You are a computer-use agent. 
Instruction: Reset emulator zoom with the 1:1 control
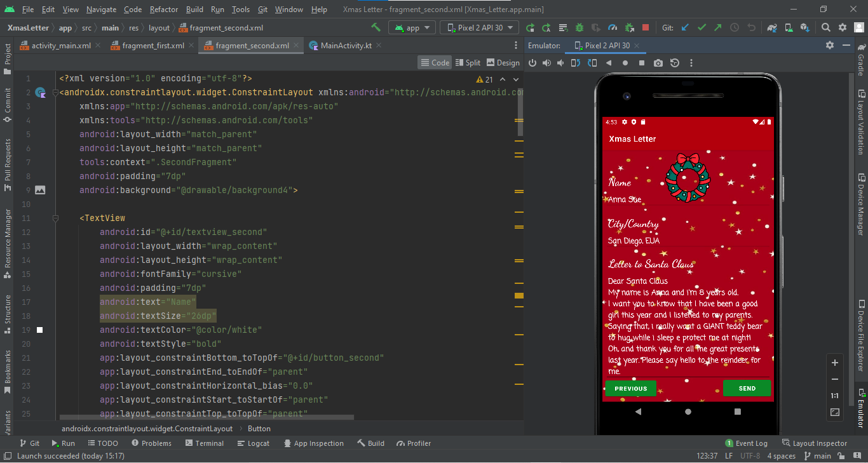point(834,395)
